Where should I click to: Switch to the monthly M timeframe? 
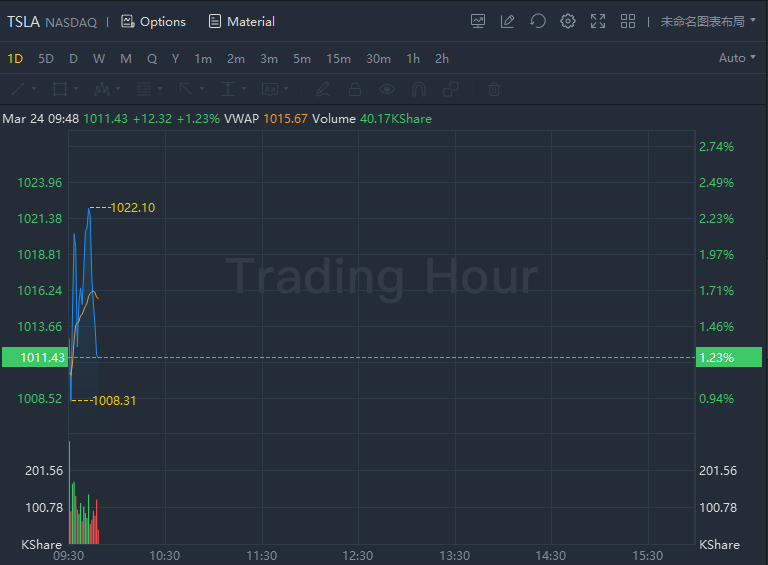(126, 59)
